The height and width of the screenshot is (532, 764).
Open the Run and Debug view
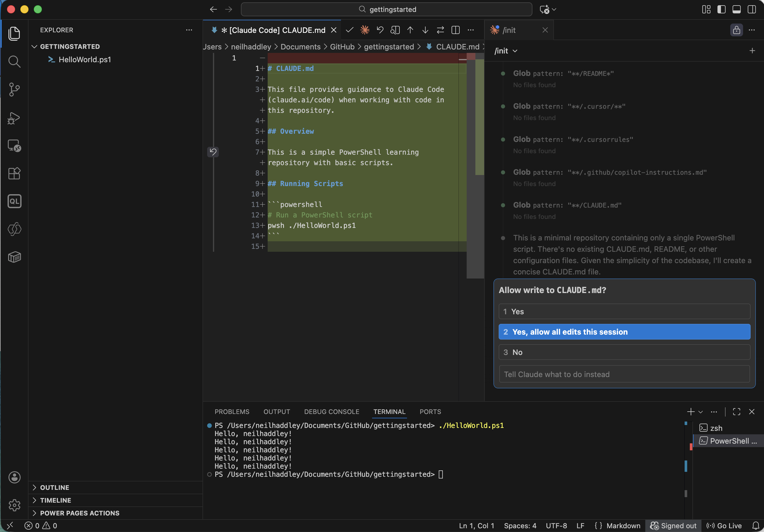tap(14, 118)
